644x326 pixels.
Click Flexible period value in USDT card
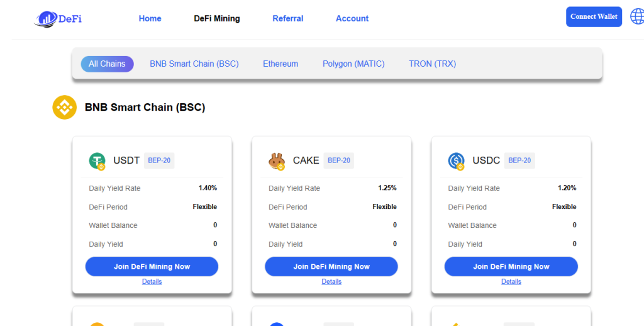(205, 207)
